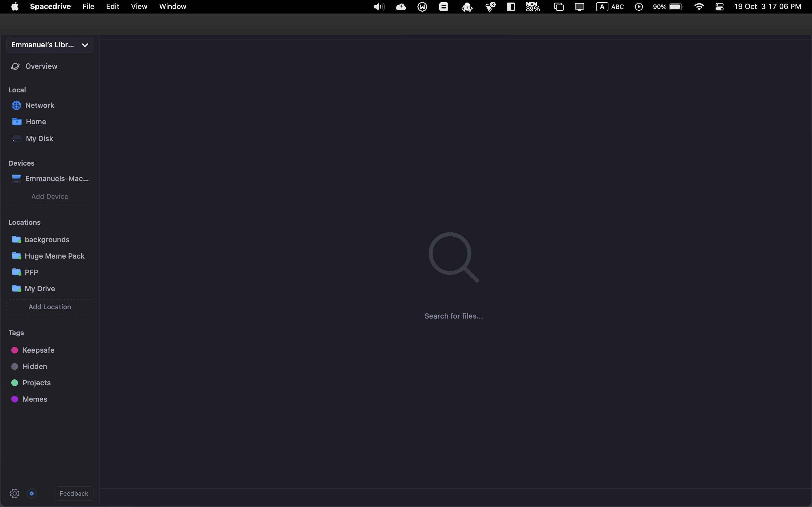Image resolution: width=812 pixels, height=507 pixels.
Task: Select the Network globe icon
Action: pyautogui.click(x=16, y=105)
